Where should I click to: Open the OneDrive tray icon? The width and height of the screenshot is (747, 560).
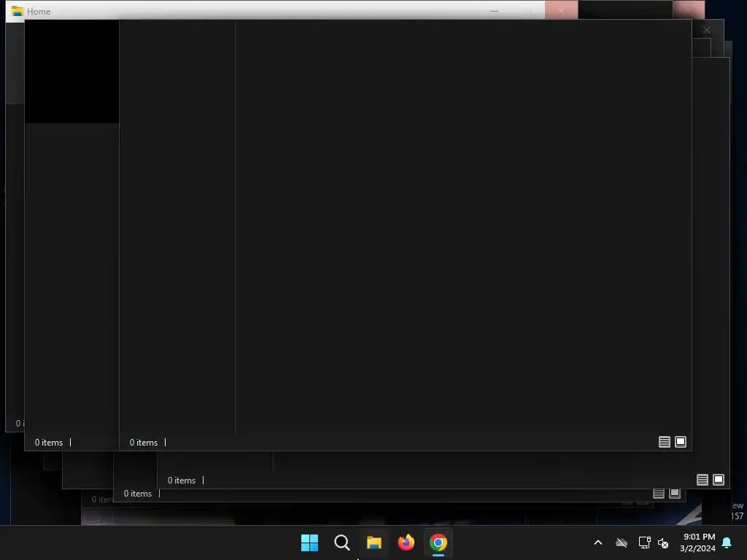pos(622,542)
